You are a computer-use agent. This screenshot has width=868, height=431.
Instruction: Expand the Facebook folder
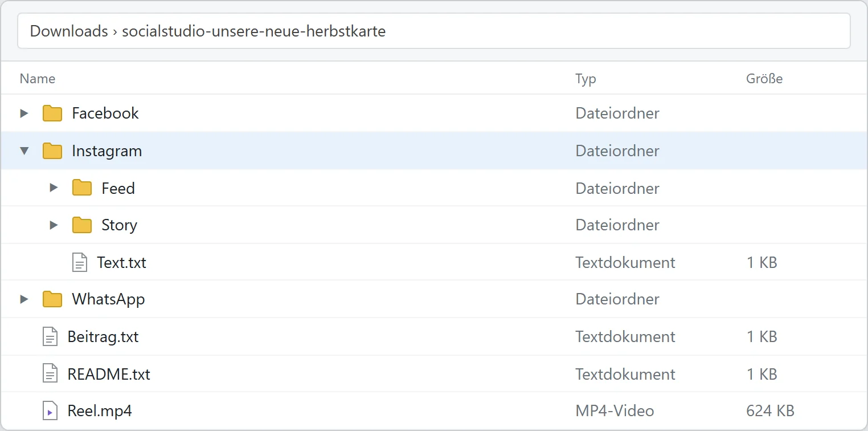[24, 113]
